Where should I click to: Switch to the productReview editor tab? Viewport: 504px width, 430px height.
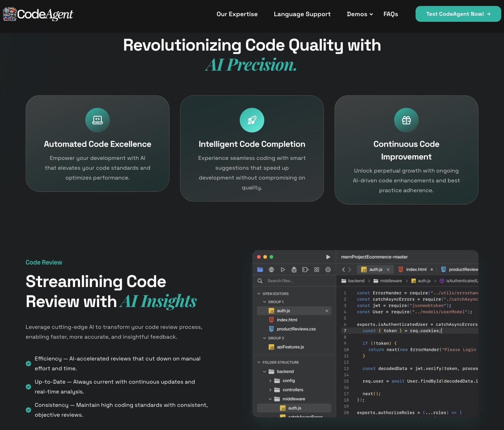tap(459, 269)
